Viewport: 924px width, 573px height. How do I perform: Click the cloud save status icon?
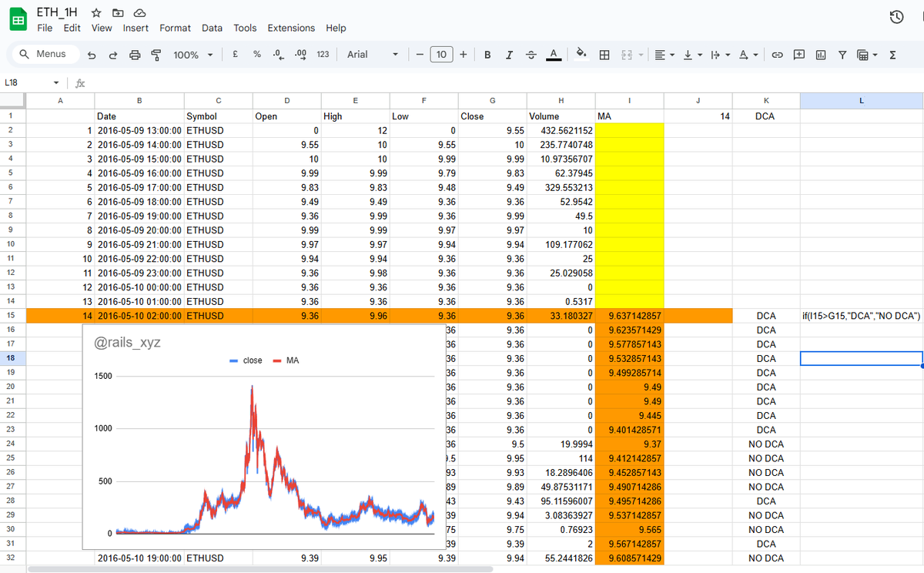pos(139,13)
